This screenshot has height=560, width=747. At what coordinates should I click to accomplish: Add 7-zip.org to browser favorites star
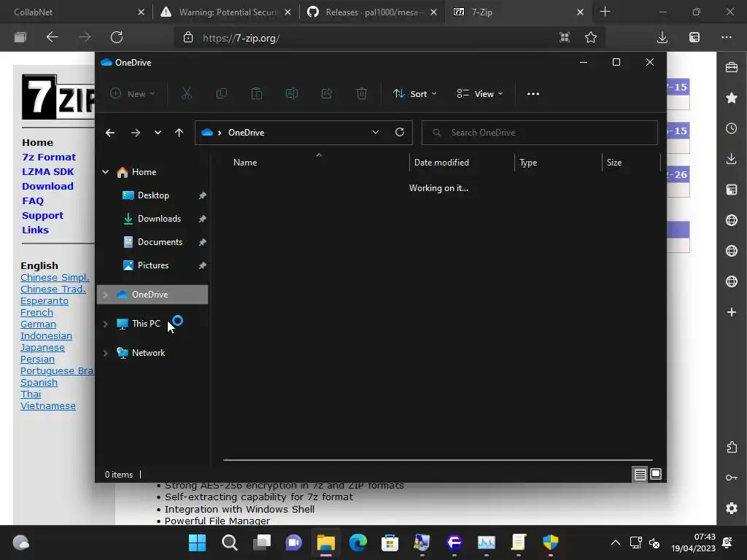591,37
